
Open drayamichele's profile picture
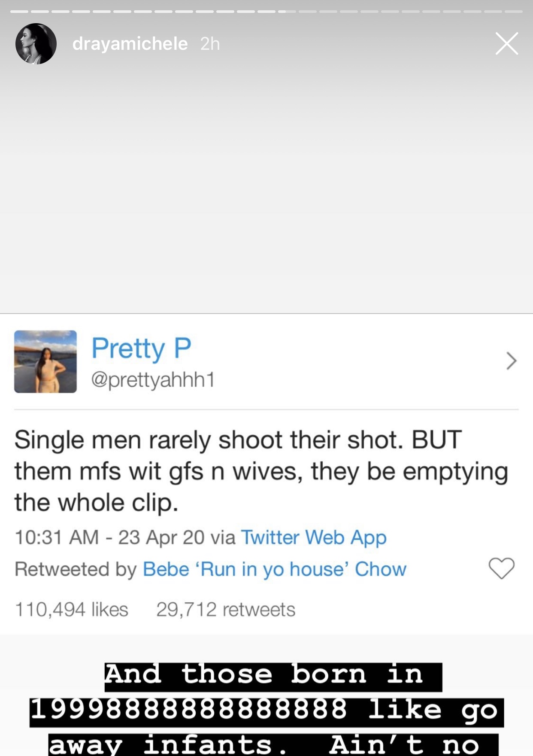pyautogui.click(x=36, y=44)
